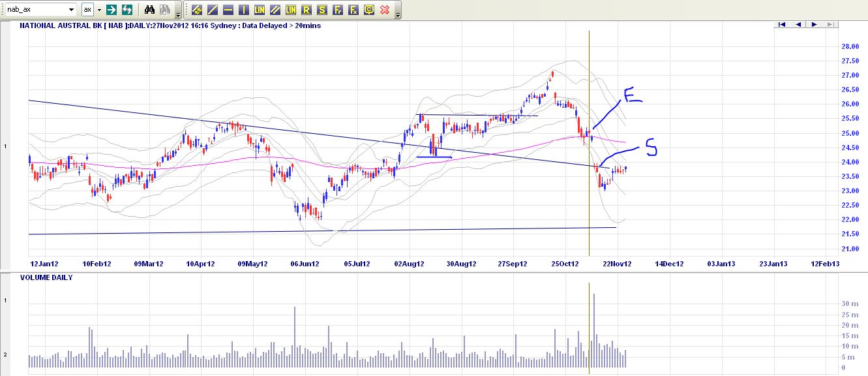Open the ax exchange dropdown arrow
The width and height of the screenshot is (868, 376).
pos(99,10)
